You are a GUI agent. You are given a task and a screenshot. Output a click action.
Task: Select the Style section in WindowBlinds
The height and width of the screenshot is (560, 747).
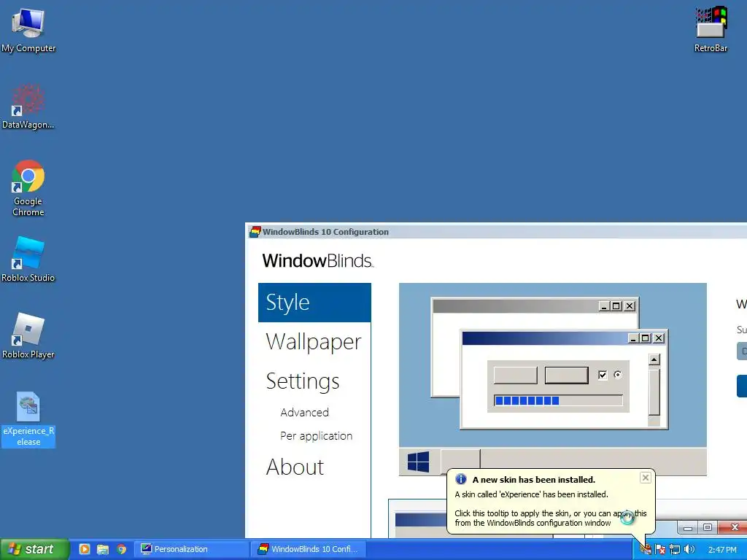(x=314, y=303)
